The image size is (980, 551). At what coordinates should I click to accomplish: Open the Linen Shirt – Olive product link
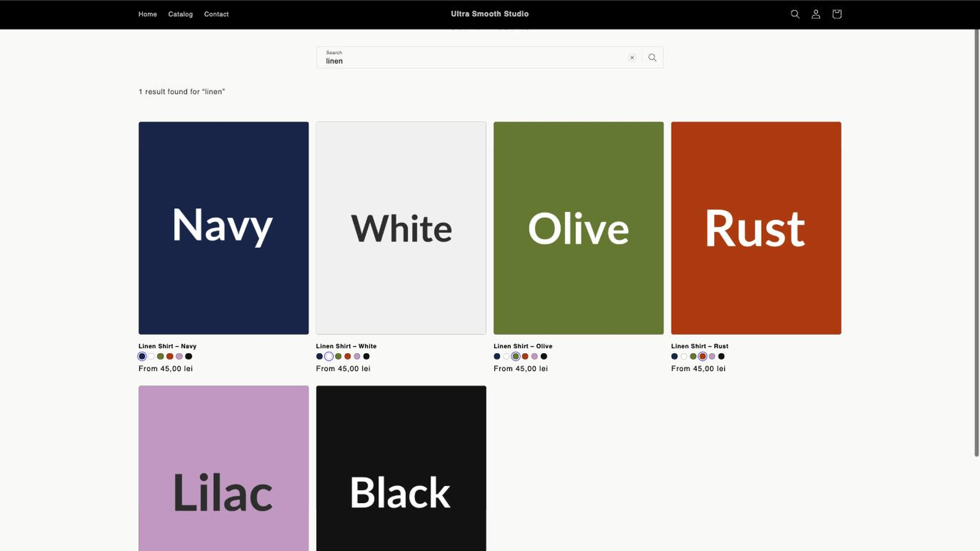[x=523, y=346]
